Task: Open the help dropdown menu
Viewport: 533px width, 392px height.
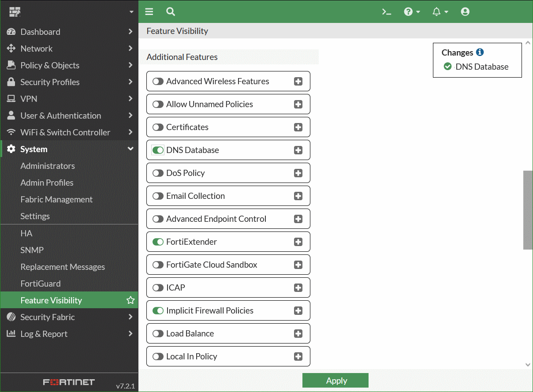Action: click(412, 11)
